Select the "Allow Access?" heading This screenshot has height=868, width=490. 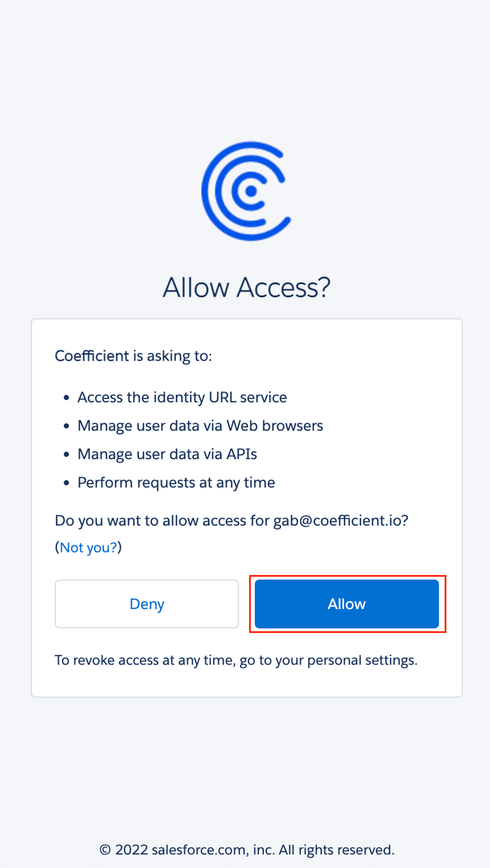(246, 288)
